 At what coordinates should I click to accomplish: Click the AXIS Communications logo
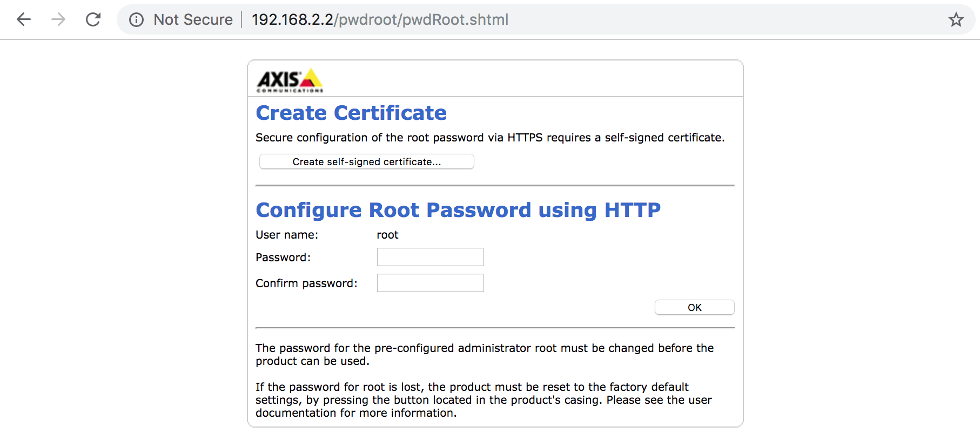click(289, 80)
